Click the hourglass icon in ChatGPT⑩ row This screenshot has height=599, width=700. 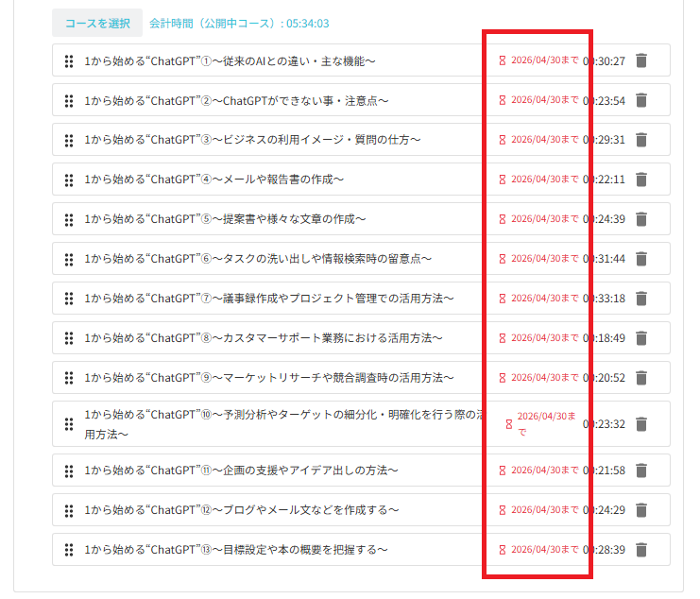coord(509,424)
